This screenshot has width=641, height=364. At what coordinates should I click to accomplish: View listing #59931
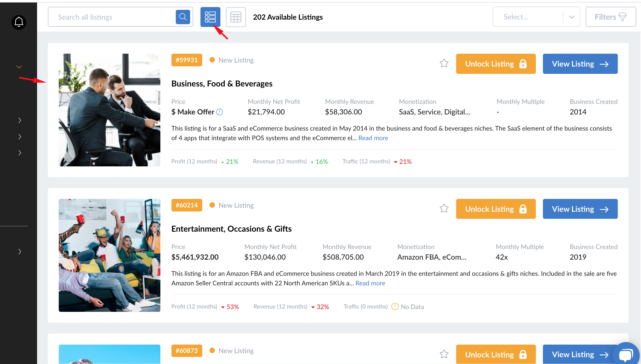(580, 64)
